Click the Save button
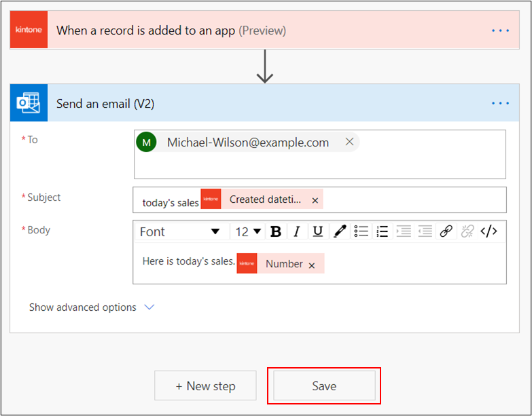Viewport: 532px width, 416px height. (324, 385)
